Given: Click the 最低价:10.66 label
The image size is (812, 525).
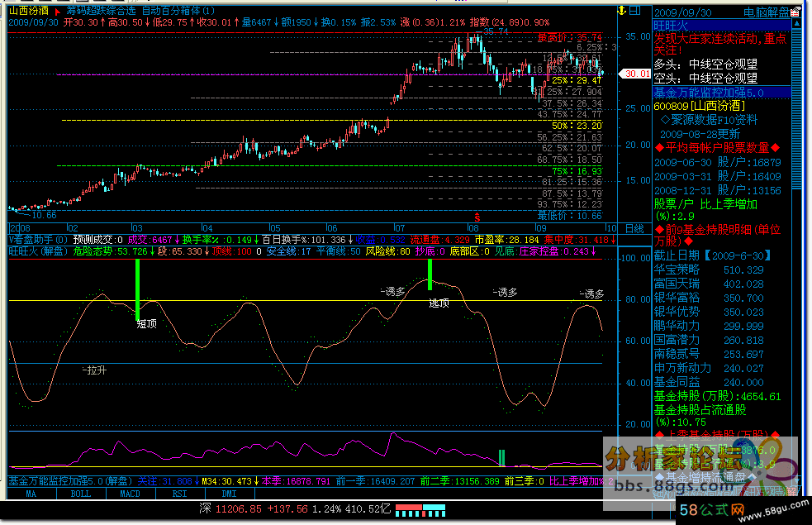Looking at the screenshot, I should click(570, 216).
